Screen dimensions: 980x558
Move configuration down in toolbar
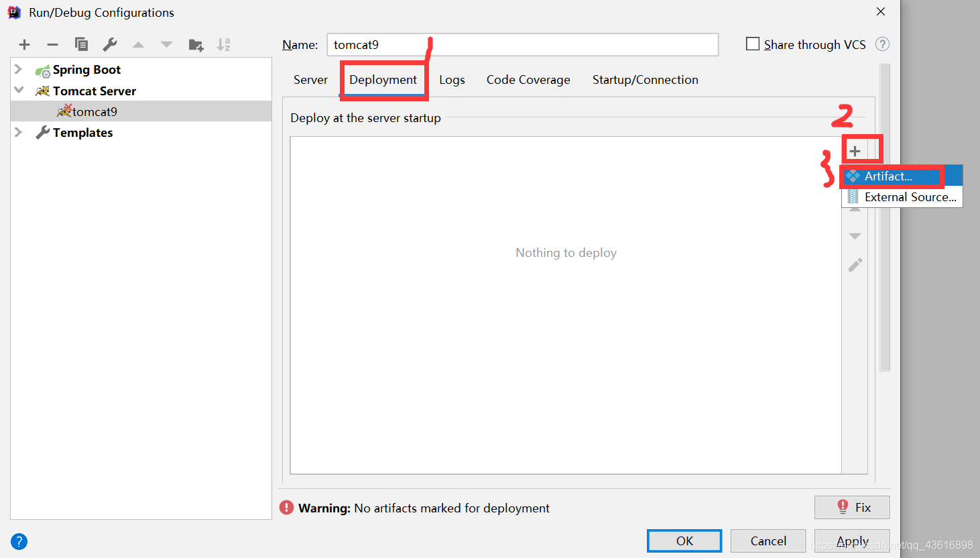point(166,45)
